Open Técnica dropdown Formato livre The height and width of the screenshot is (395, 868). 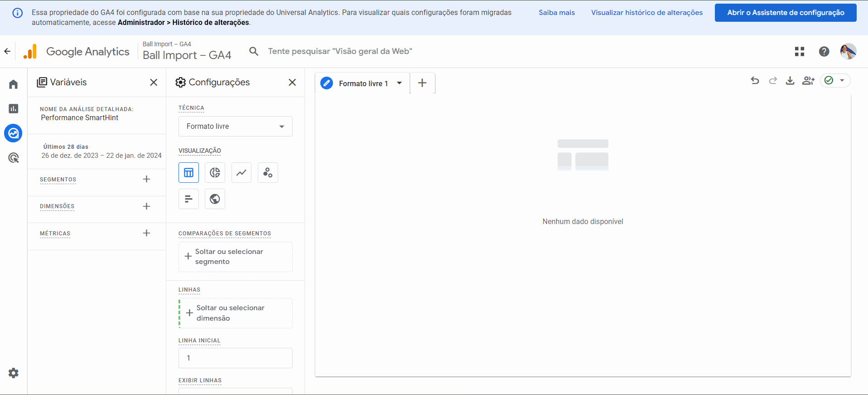point(236,127)
